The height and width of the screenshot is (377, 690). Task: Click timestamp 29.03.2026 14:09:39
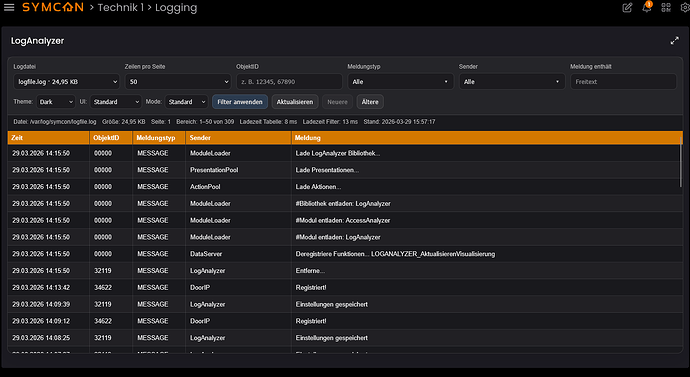pyautogui.click(x=41, y=304)
